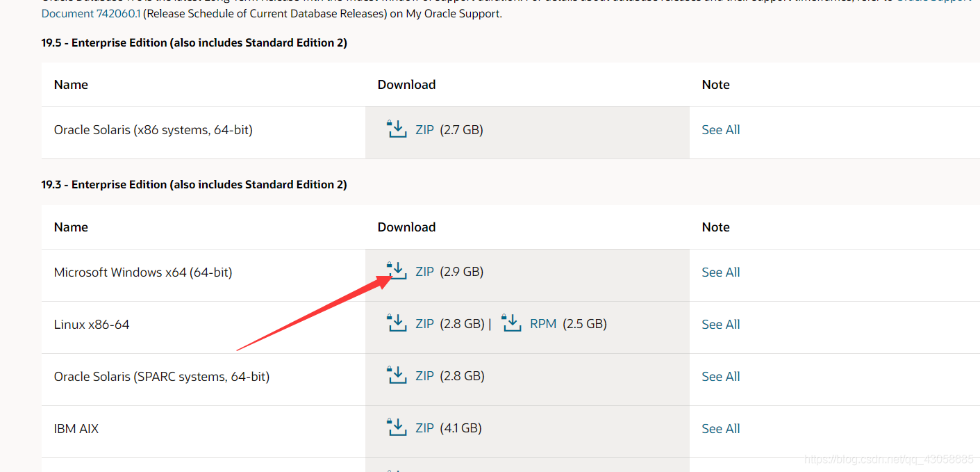The height and width of the screenshot is (472, 980).
Task: Download the 4.1 GB IBM AIX ZIP
Action: click(424, 428)
